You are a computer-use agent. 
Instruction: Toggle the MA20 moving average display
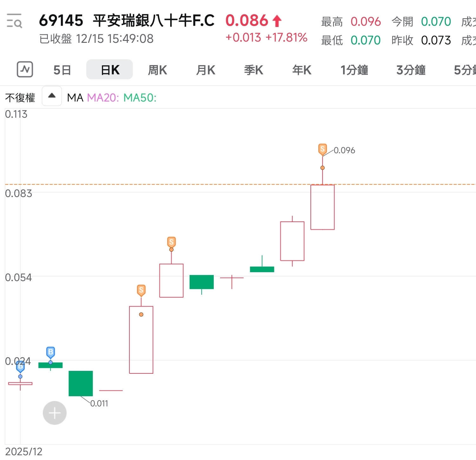(102, 98)
